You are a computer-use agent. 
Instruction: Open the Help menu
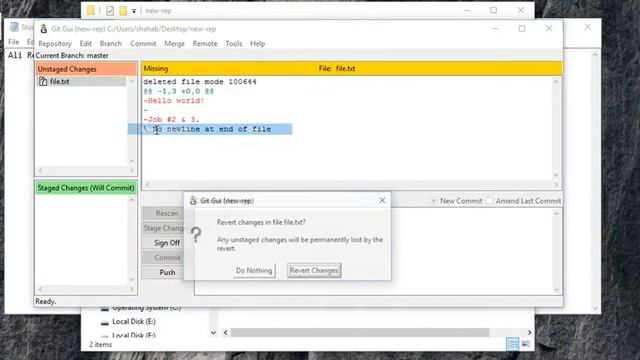[x=257, y=43]
